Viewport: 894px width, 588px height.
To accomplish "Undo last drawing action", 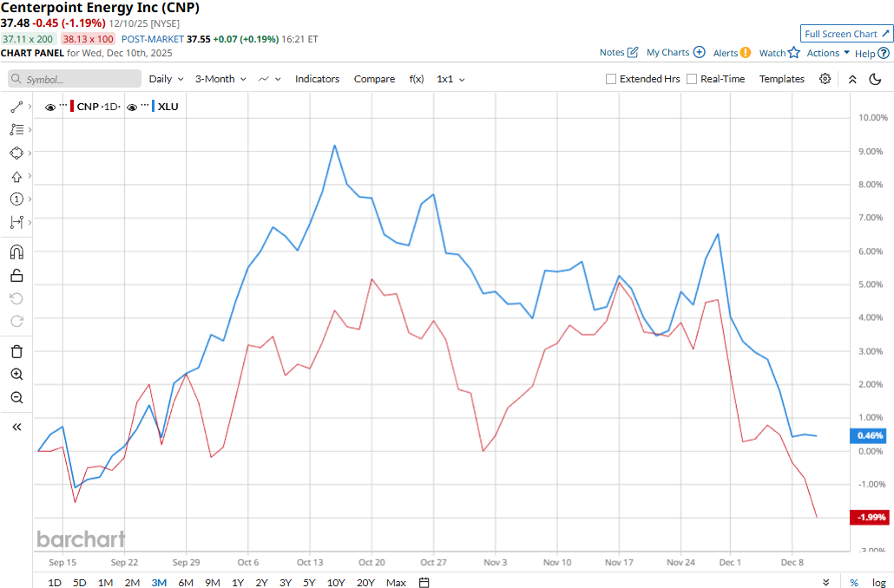I will [x=16, y=298].
